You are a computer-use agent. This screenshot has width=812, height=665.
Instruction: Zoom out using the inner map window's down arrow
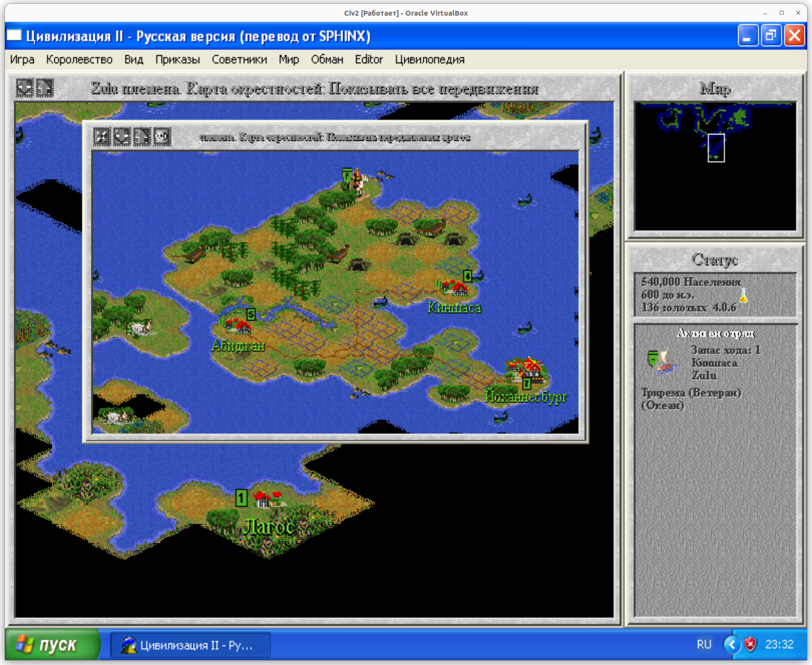point(122,137)
